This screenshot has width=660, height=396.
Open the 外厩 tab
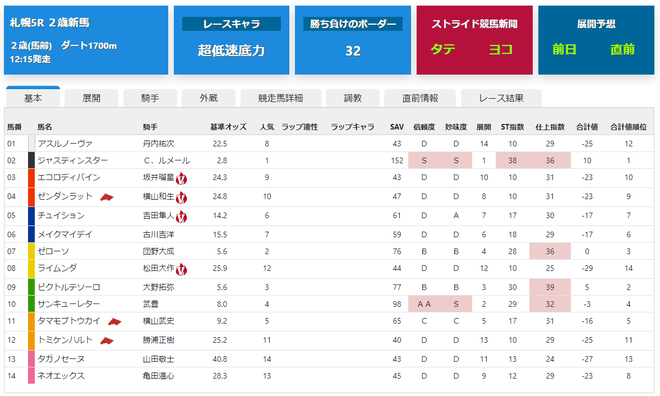tap(208, 98)
